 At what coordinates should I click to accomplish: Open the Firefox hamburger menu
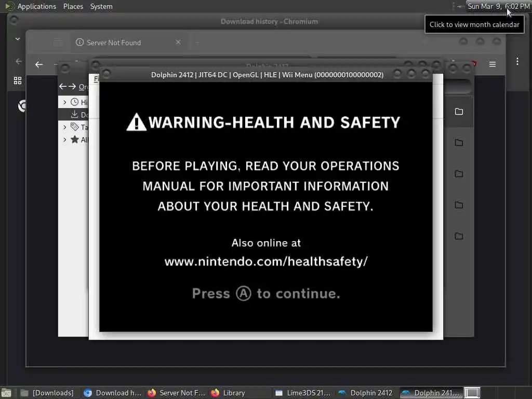493,64
